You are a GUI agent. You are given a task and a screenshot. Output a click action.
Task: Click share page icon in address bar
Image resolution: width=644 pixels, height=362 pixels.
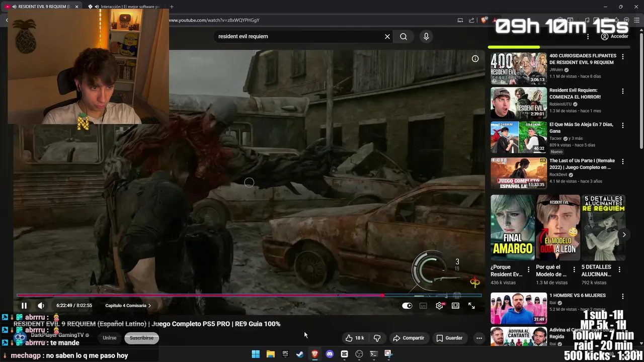tap(471, 20)
